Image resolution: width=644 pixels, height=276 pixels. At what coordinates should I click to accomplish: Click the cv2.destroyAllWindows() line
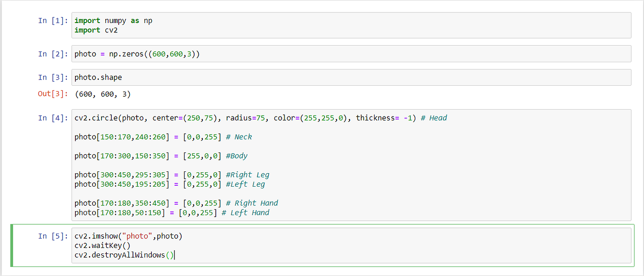[x=123, y=255]
